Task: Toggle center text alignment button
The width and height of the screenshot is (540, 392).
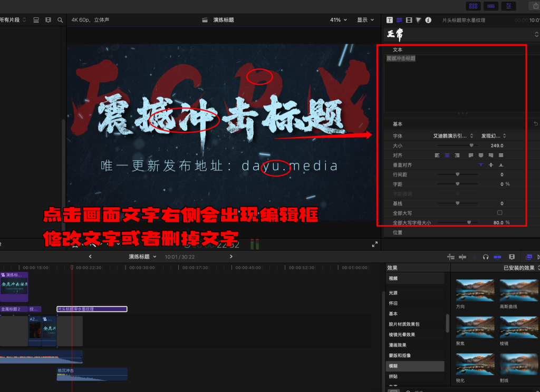Action: tap(447, 155)
